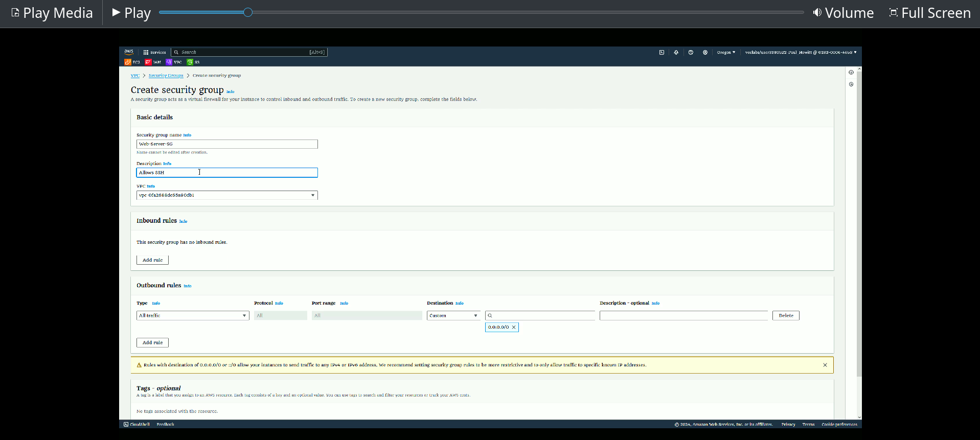Go to VPC breadcrumb link

tap(135, 76)
